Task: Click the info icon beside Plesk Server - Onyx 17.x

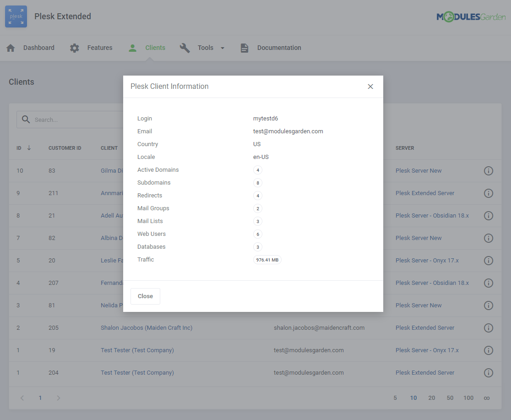Action: point(489,260)
